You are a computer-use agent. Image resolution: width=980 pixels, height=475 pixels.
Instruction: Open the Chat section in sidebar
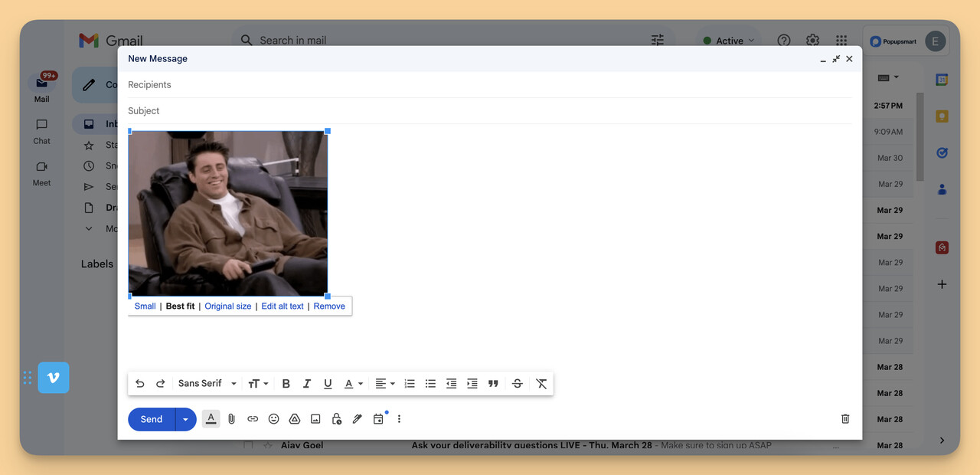pyautogui.click(x=42, y=130)
